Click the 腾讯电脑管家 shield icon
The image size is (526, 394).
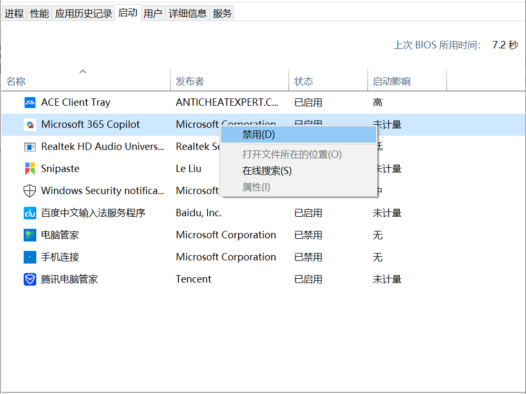coord(30,279)
